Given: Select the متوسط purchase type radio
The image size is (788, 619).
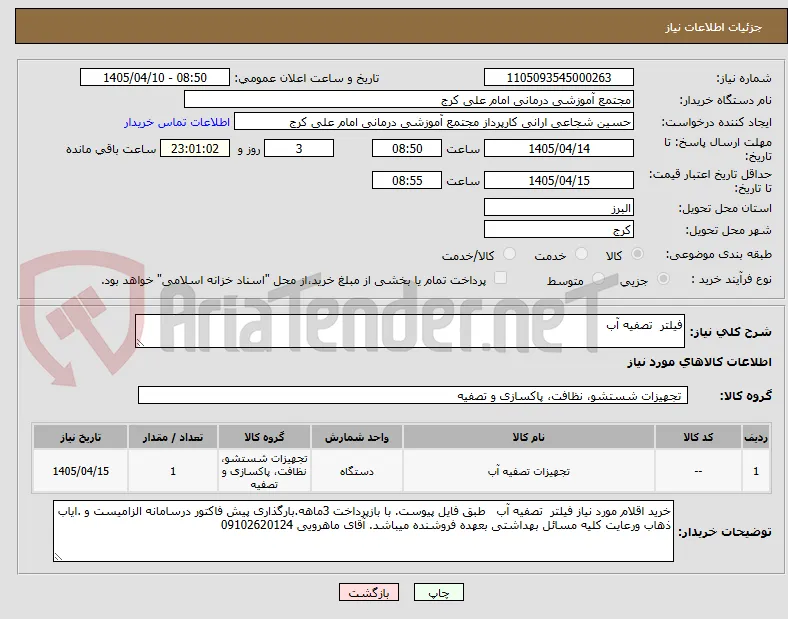Looking at the screenshot, I should [598, 279].
